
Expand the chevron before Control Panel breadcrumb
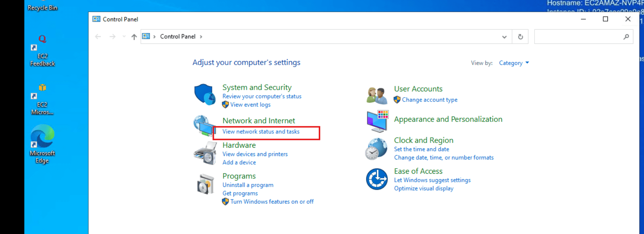coord(155,37)
